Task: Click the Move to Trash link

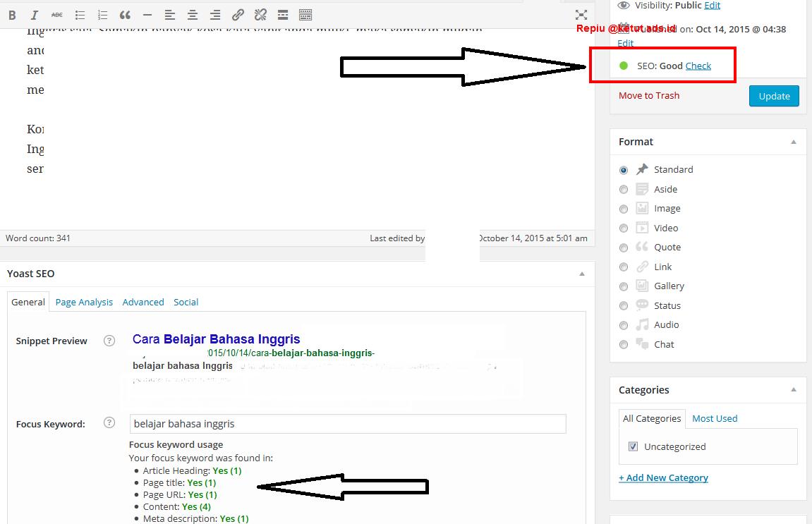Action: point(649,95)
